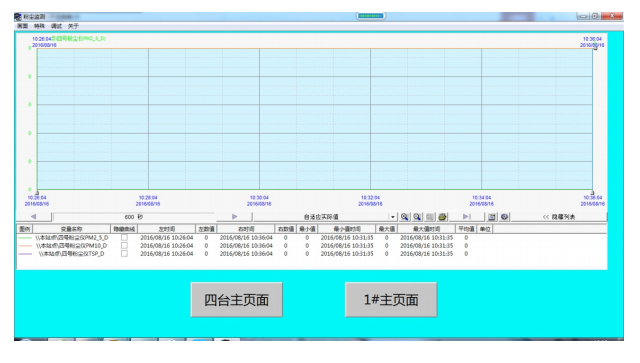Click the left cursor marker below the chart
This screenshot has width=640, height=363.
click(37, 193)
